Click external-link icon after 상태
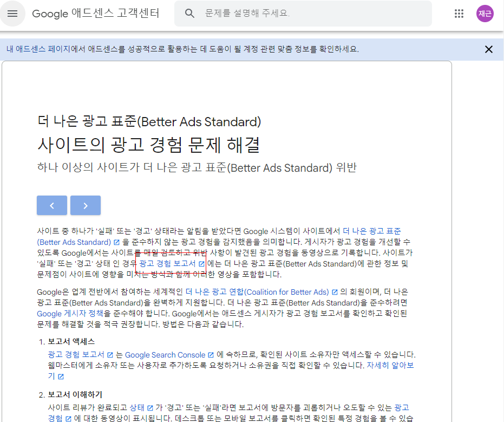Screen dimensions: 504x422 click(x=150, y=408)
